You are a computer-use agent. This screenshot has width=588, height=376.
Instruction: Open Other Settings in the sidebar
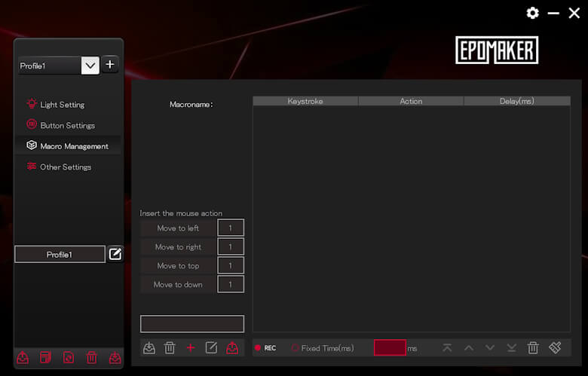[x=65, y=167]
